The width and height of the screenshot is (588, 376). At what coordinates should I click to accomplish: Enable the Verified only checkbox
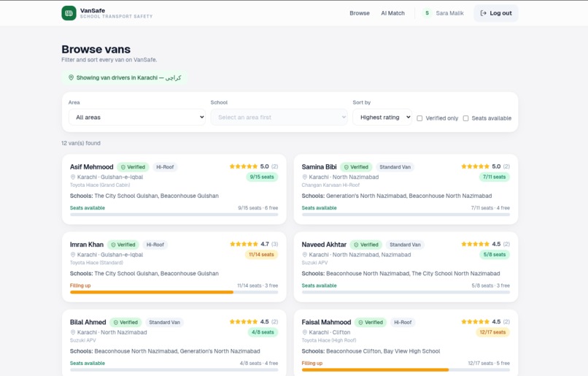pos(419,118)
